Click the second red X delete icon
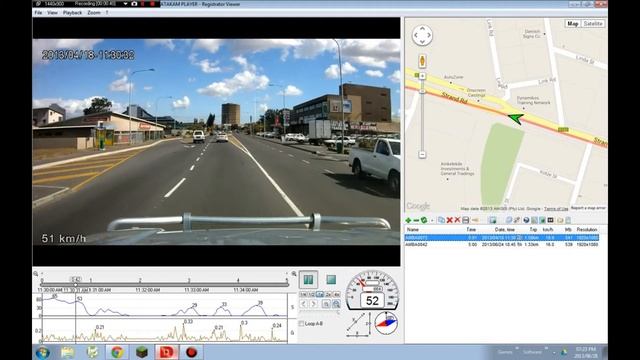Viewport: 640px width, 360px height. [457, 220]
